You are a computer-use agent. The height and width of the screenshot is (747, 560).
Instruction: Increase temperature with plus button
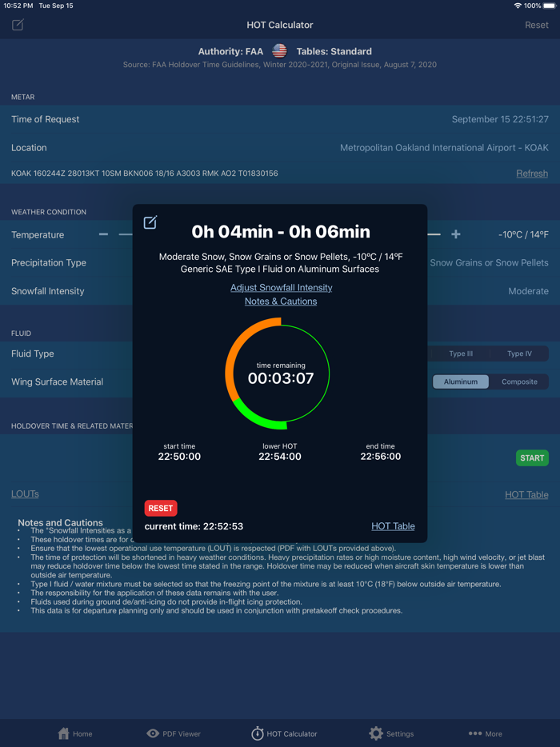pyautogui.click(x=456, y=234)
